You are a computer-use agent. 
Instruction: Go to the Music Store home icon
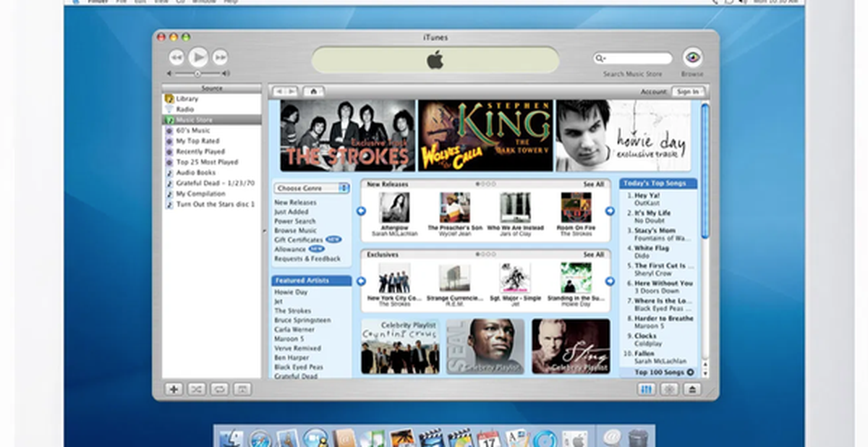[313, 92]
